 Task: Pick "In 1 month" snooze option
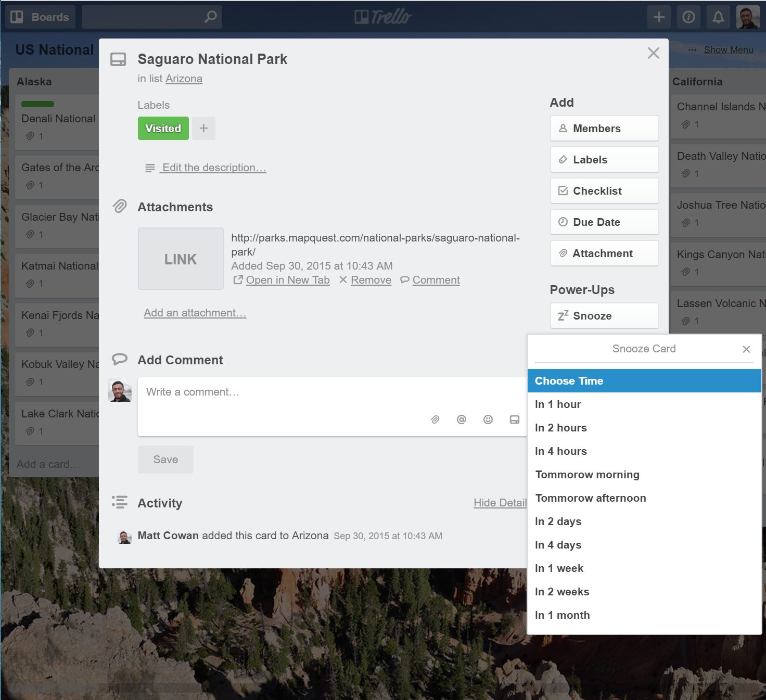tap(562, 615)
